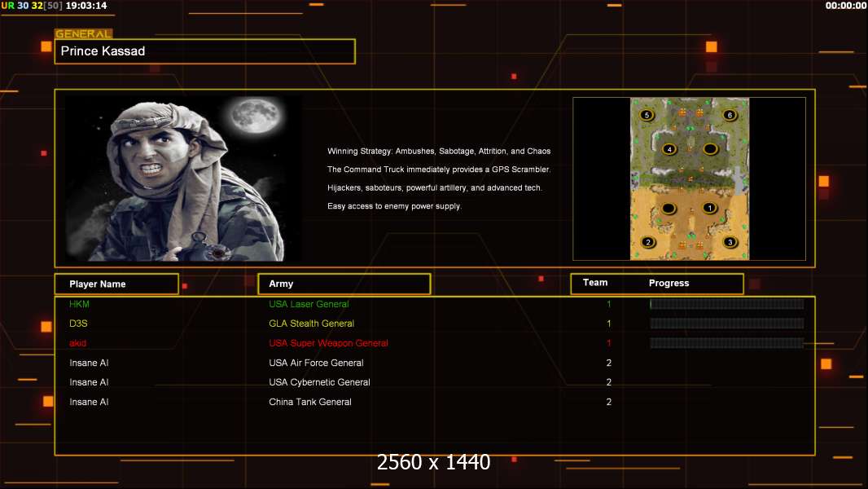The image size is (868, 489).
Task: Select player name HKM
Action: (79, 304)
